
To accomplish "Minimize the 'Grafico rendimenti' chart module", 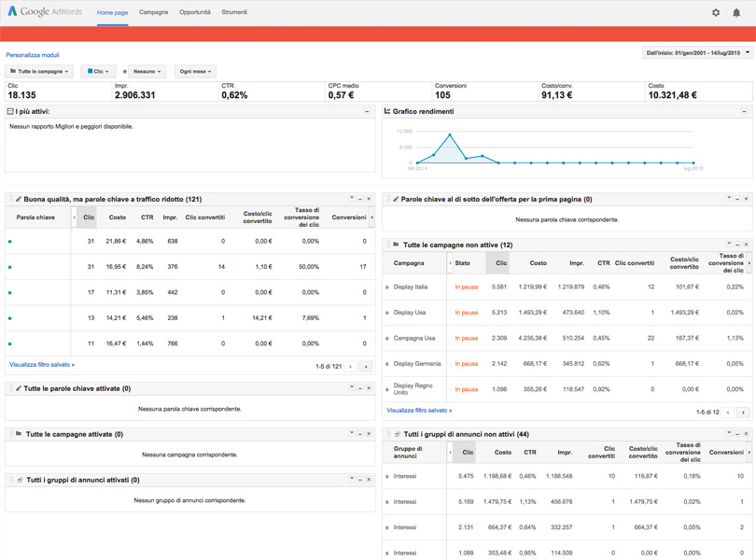I will click(x=744, y=111).
